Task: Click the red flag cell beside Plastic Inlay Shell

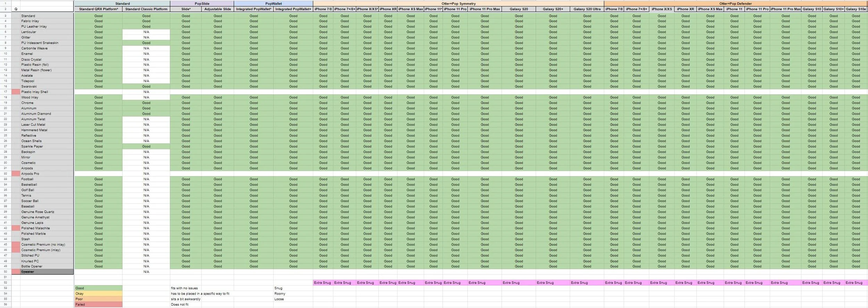Action: (16, 92)
